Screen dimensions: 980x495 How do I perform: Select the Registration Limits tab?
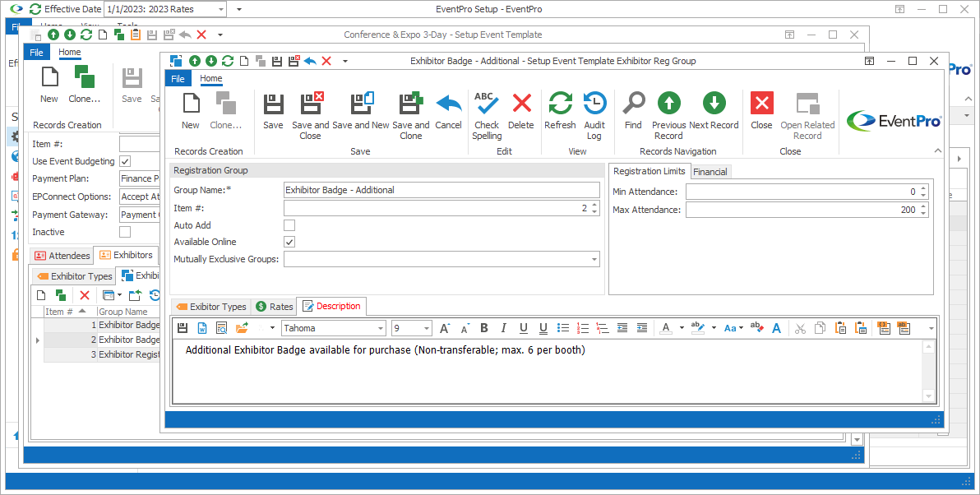pyautogui.click(x=649, y=171)
